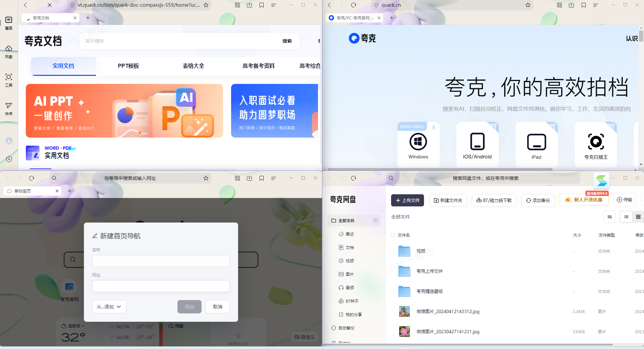Image resolution: width=644 pixels, height=349 pixels.
Task: Focus the 网址 input field
Action: [161, 286]
